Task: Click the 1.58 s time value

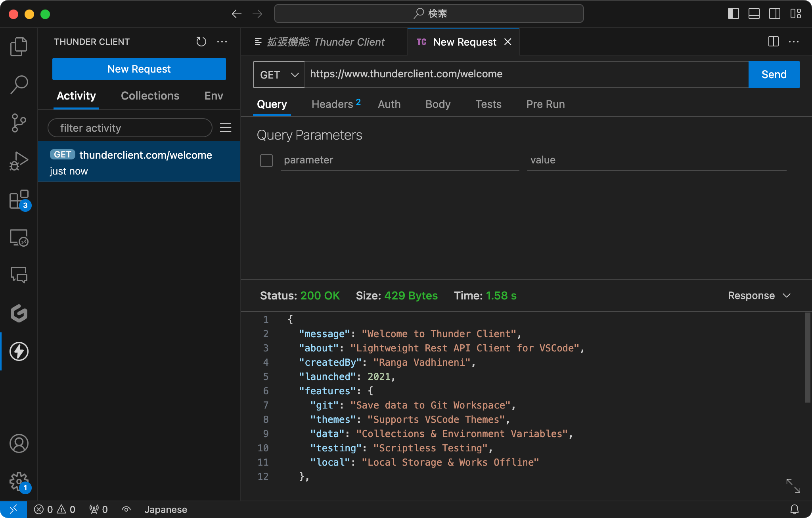Action: (501, 295)
